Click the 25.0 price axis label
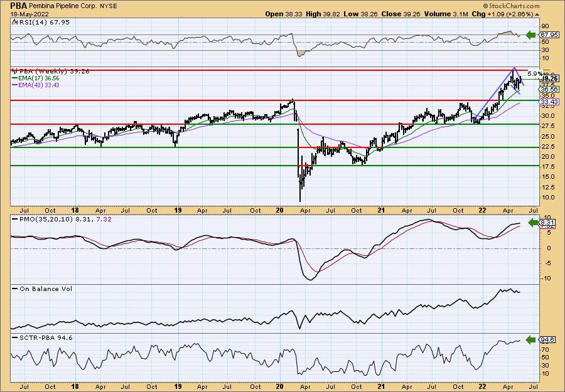Image resolution: width=565 pixels, height=392 pixels. 547,137
